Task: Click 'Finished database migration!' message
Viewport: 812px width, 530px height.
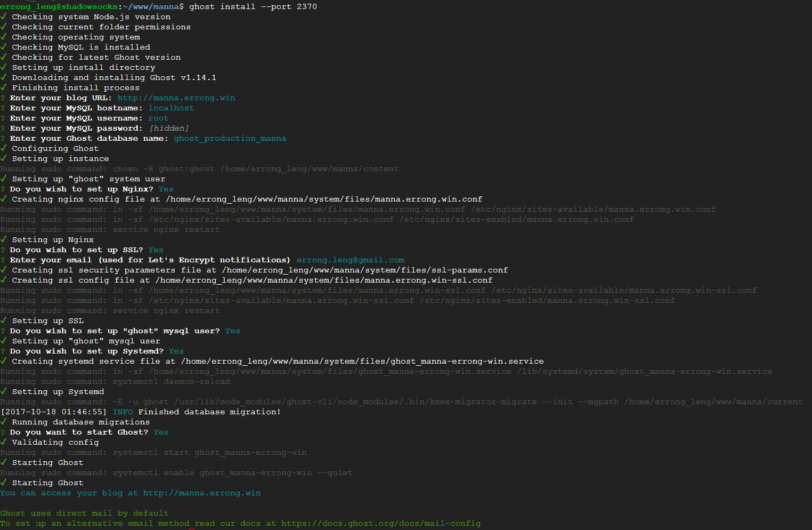Action: coord(209,412)
